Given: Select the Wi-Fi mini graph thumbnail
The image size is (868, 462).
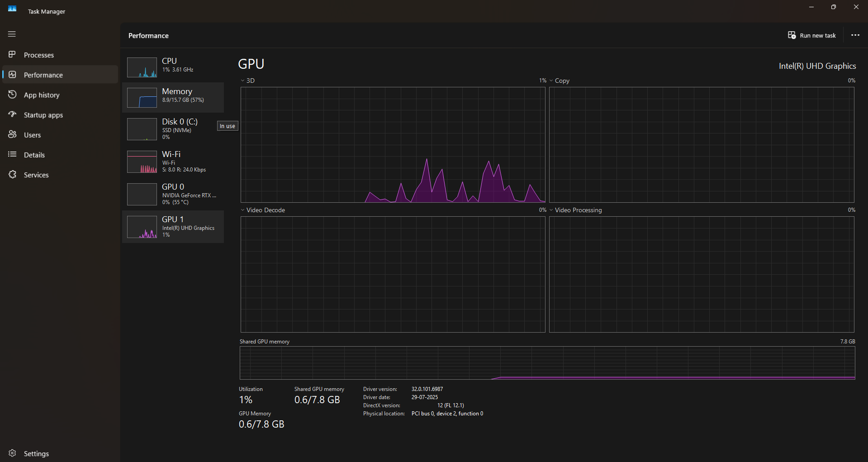Looking at the screenshot, I should pos(142,162).
